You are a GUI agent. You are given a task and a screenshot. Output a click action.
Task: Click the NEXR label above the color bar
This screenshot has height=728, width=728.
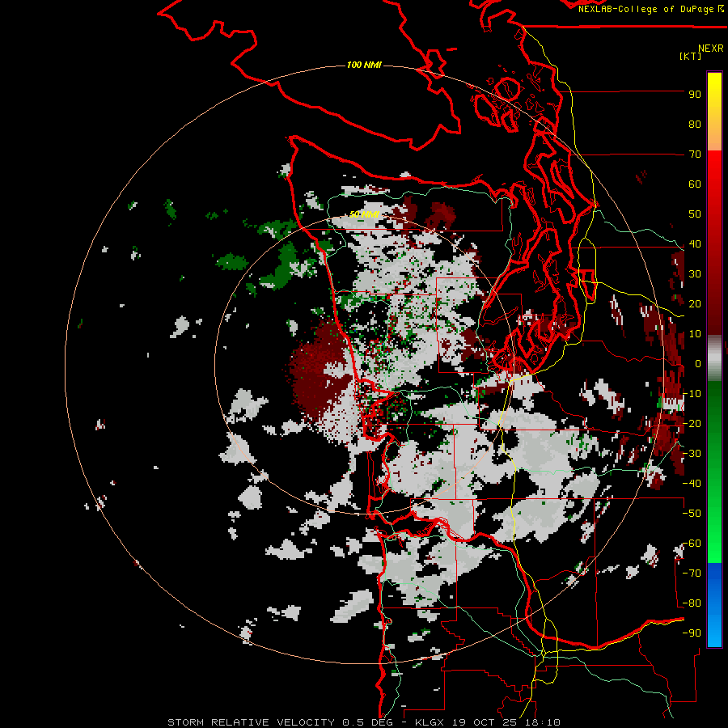point(711,49)
